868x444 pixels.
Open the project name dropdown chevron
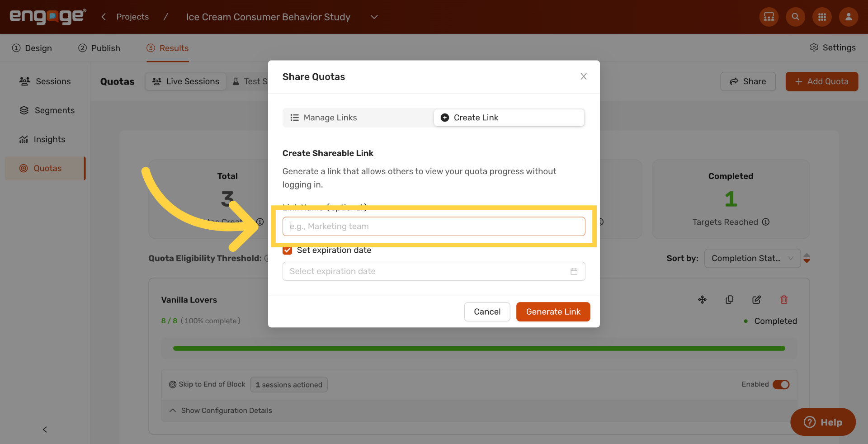[374, 17]
